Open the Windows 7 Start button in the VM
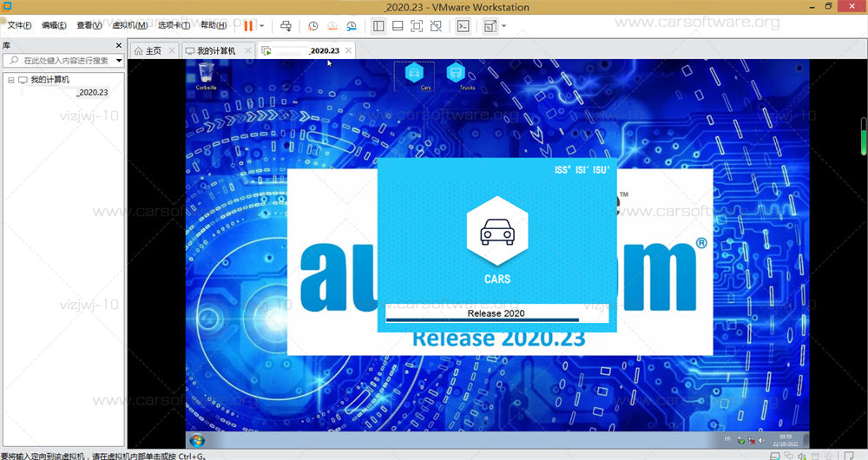 coord(197,441)
